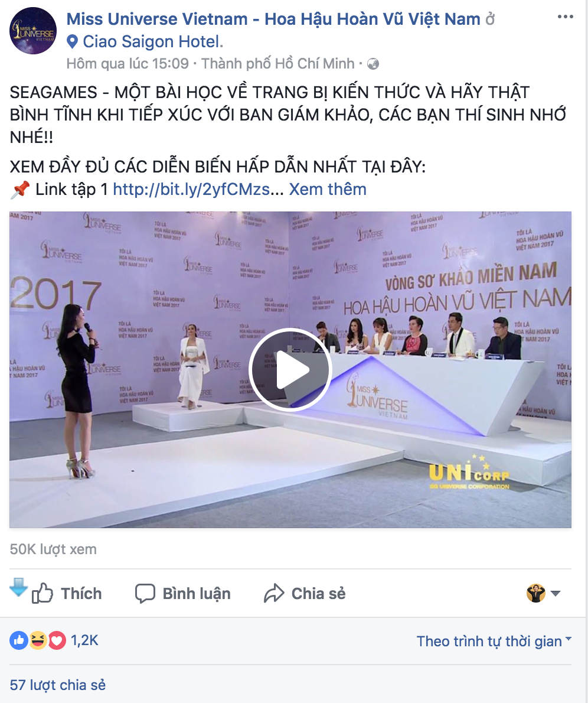This screenshot has height=703, width=588.
Task: Open the bit.ly/2yfCMzs link
Action: (198, 189)
